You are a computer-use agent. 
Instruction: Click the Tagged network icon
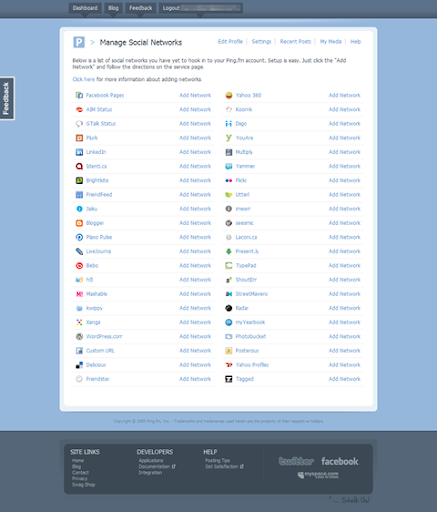click(x=229, y=379)
